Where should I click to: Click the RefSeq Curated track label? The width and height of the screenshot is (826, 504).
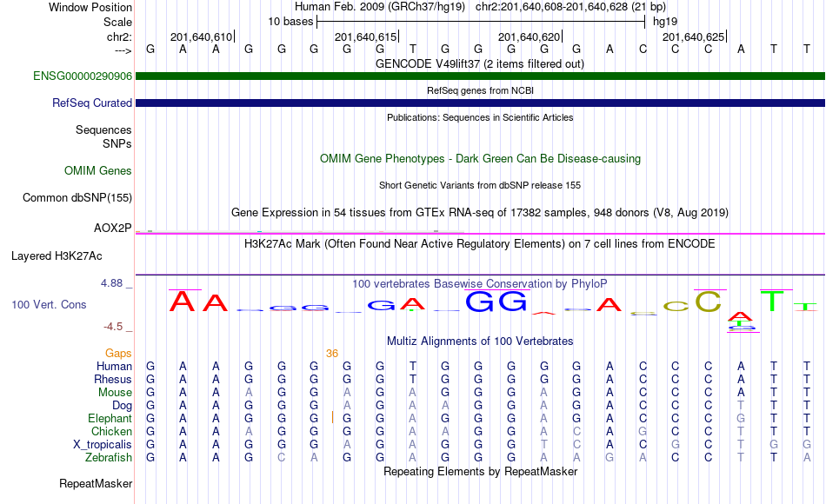coord(91,103)
